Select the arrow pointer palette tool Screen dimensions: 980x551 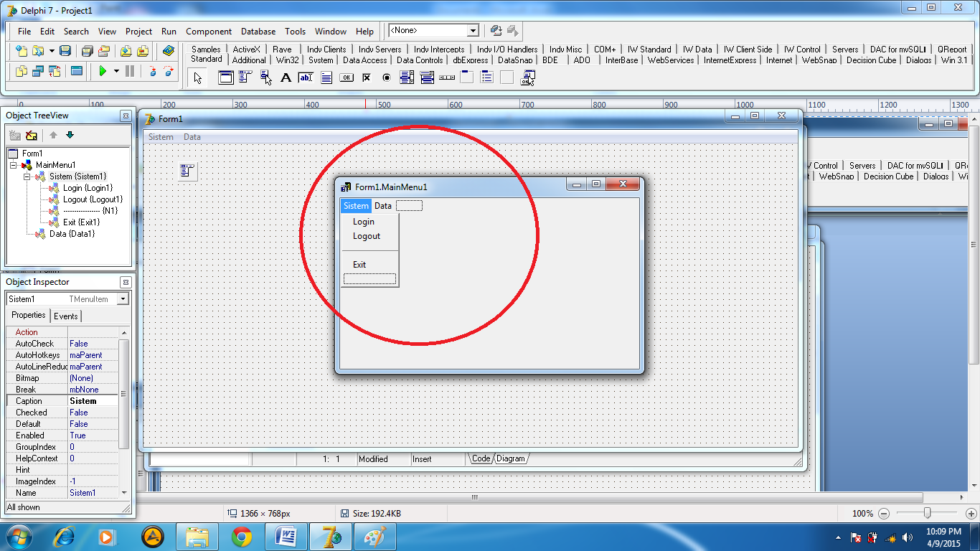pos(198,77)
